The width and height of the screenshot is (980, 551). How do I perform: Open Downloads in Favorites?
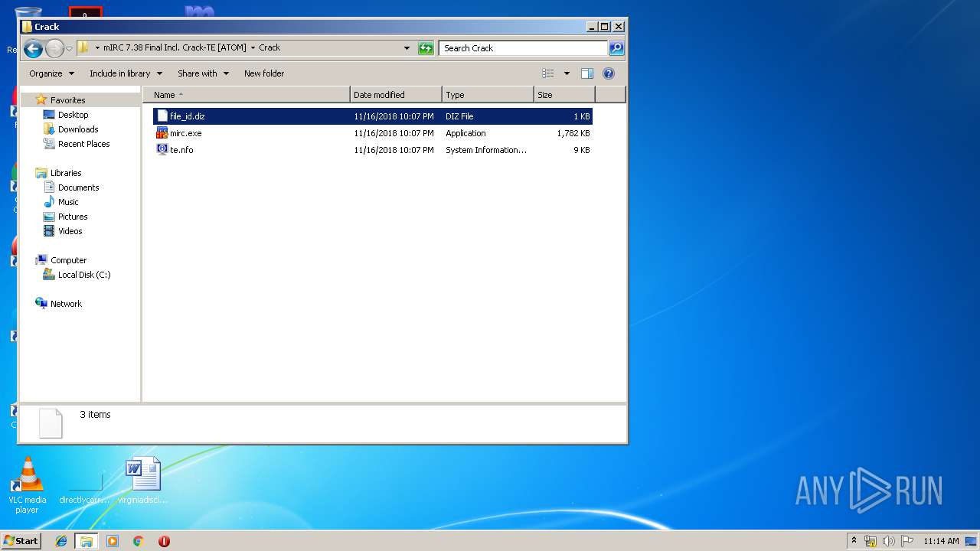(78, 129)
